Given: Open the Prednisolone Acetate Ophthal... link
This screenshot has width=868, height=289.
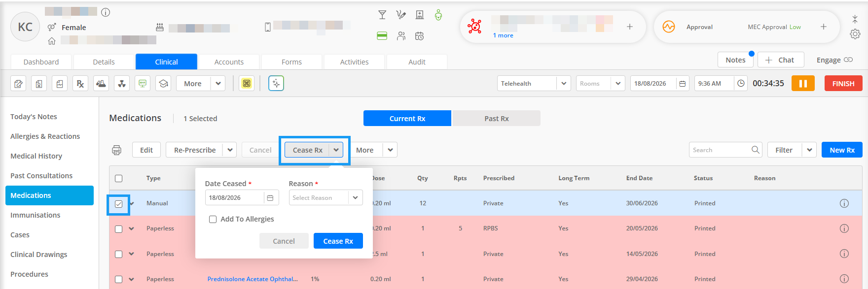Looking at the screenshot, I should pos(253,279).
